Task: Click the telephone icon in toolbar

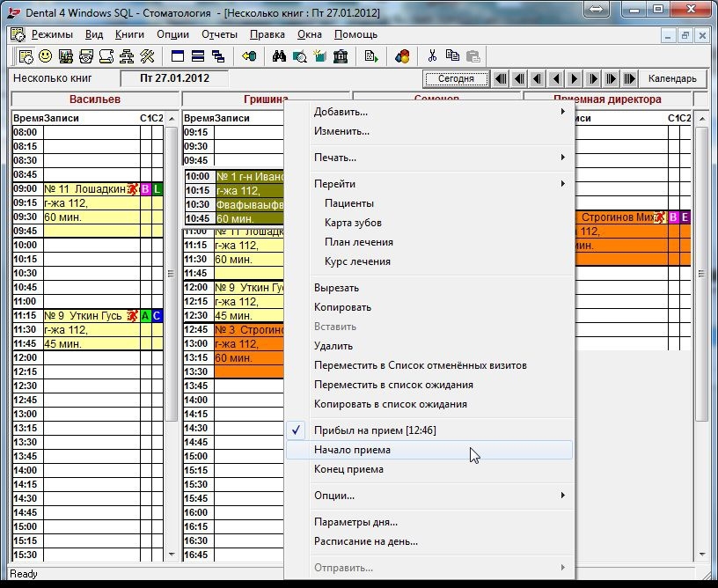Action: [x=86, y=56]
